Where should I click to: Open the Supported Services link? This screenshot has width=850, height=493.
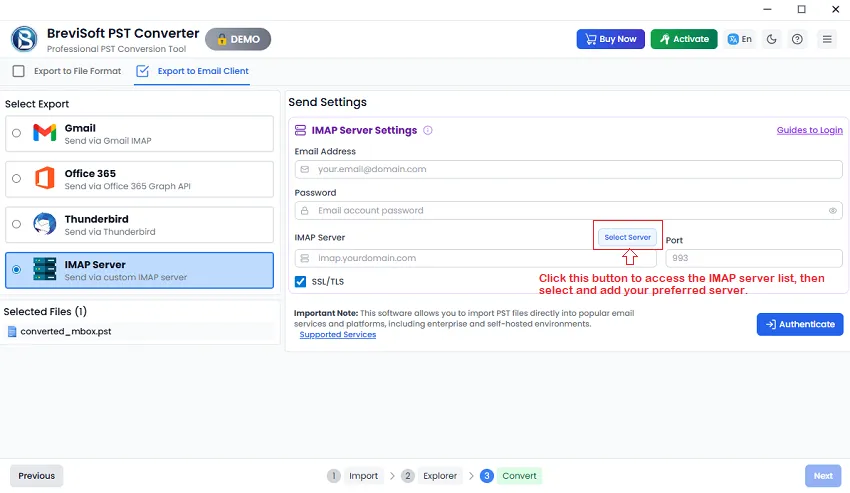point(338,335)
